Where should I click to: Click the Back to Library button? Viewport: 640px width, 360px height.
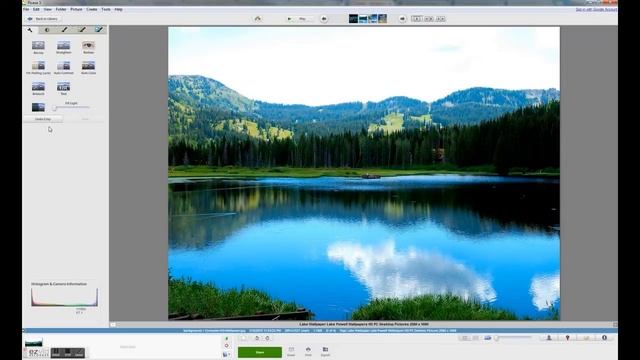[43, 19]
